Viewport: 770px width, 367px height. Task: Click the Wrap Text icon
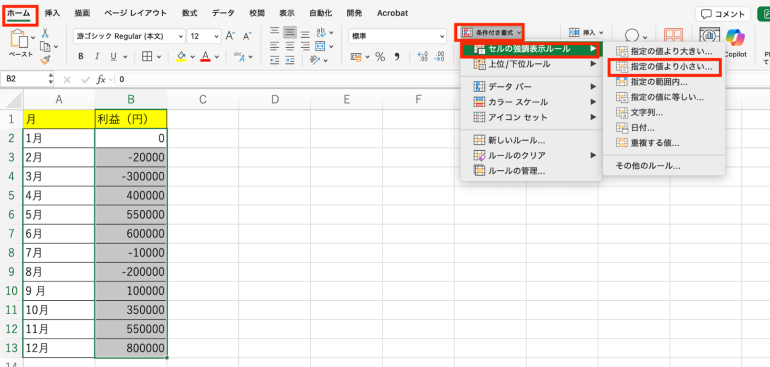click(x=321, y=32)
